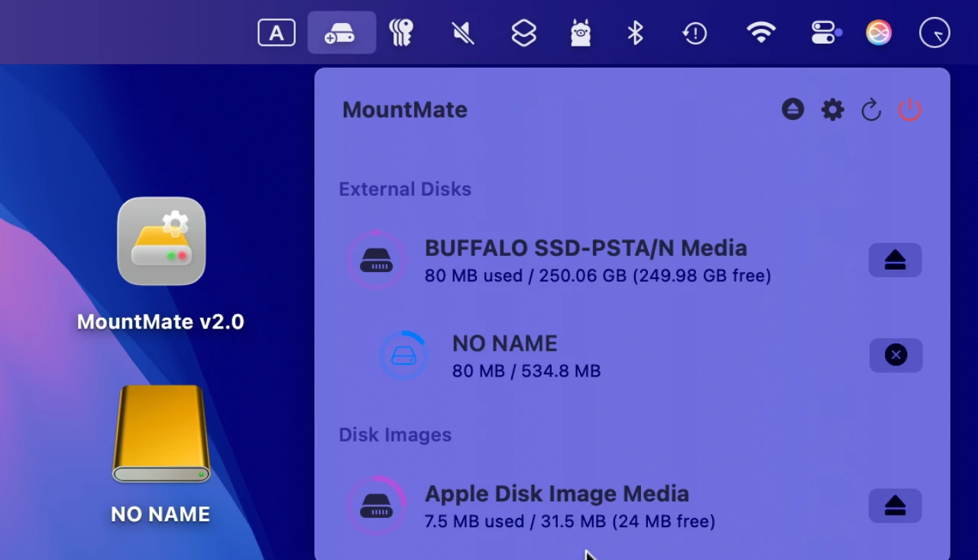Eject the Apple Disk Image Media
The width and height of the screenshot is (978, 560).
pos(895,506)
